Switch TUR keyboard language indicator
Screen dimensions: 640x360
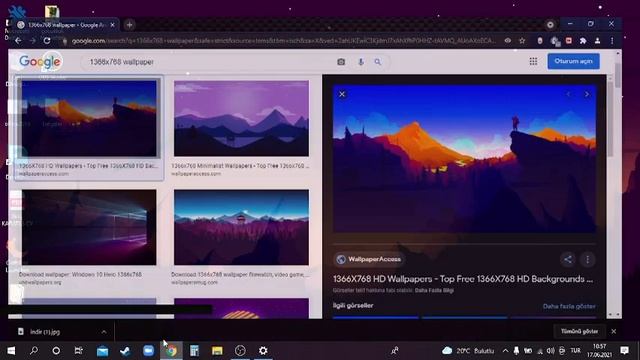point(576,351)
